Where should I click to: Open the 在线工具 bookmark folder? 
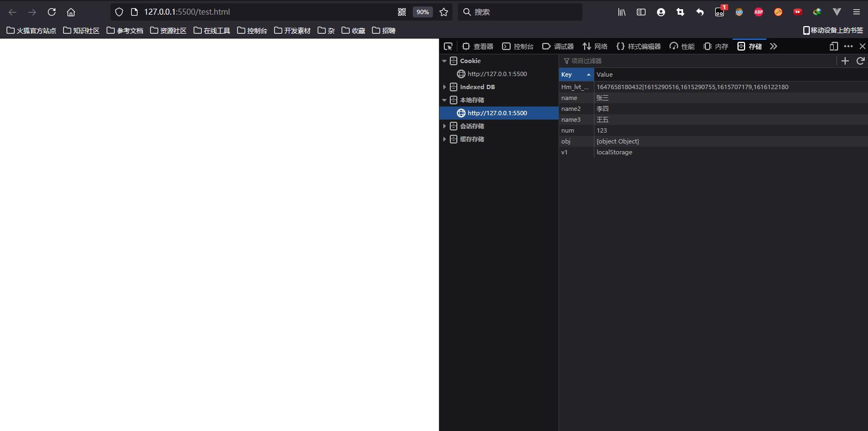(x=212, y=30)
